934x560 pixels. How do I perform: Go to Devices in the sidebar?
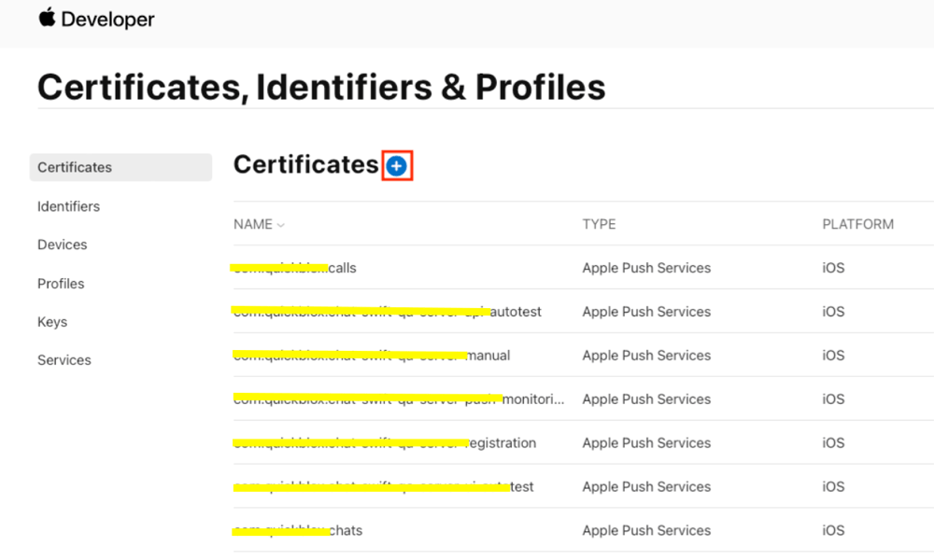pos(62,245)
